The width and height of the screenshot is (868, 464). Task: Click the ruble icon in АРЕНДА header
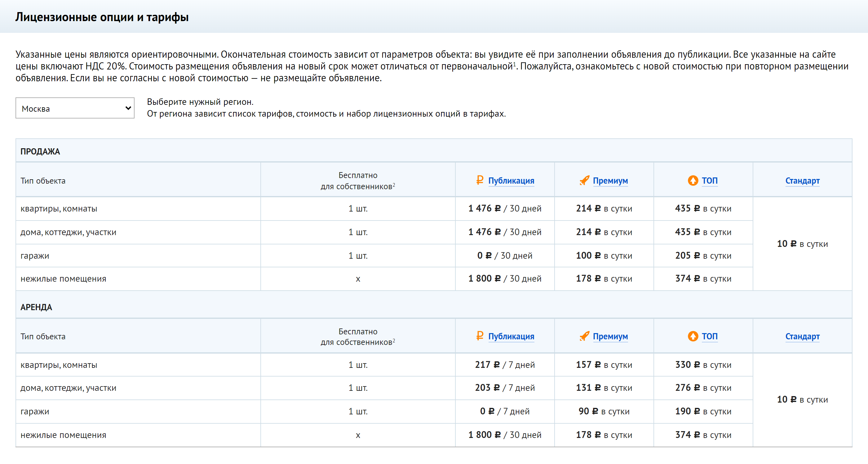(480, 336)
